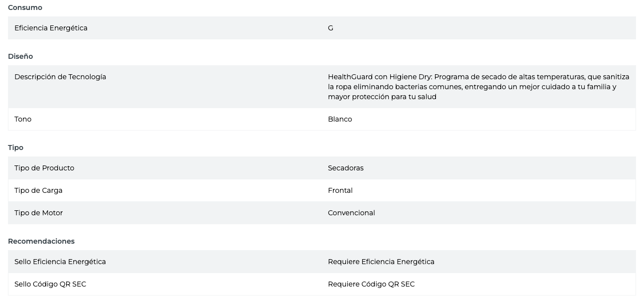Screen dimensions: 644x298
Task: Select the HealthGuard con Higiene Dry description
Action: click(478, 87)
